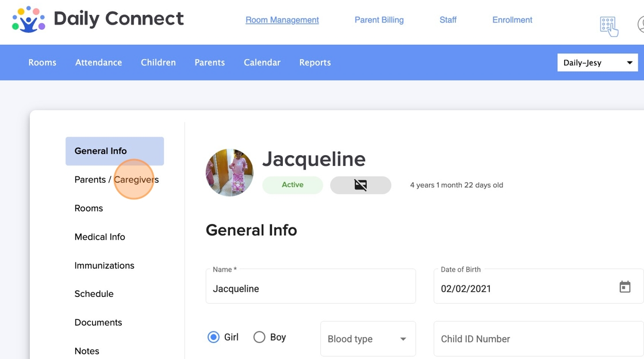Click the Parent Billing link
This screenshot has width=644, height=359.
pyautogui.click(x=379, y=20)
